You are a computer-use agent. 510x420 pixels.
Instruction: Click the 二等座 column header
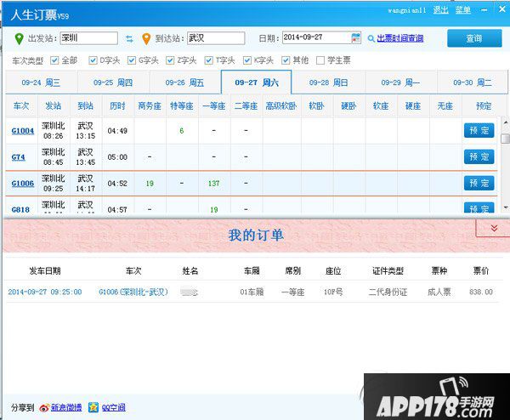pyautogui.click(x=246, y=105)
